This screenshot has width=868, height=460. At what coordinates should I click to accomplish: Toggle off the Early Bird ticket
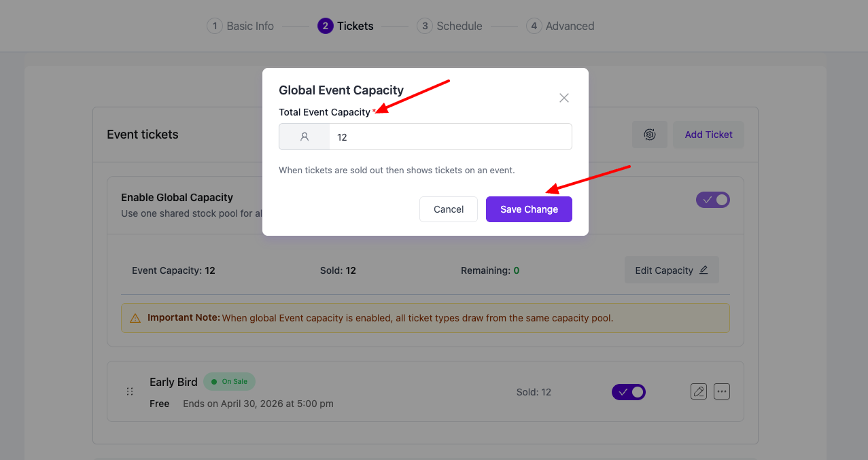628,392
